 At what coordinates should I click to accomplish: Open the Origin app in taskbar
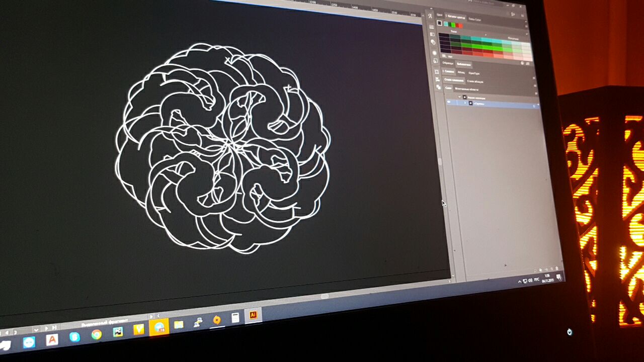(217, 320)
